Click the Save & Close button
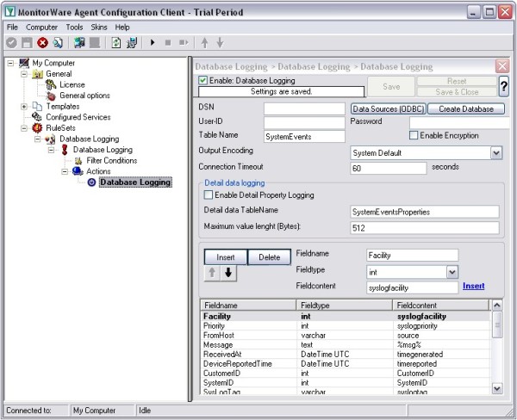 point(457,92)
